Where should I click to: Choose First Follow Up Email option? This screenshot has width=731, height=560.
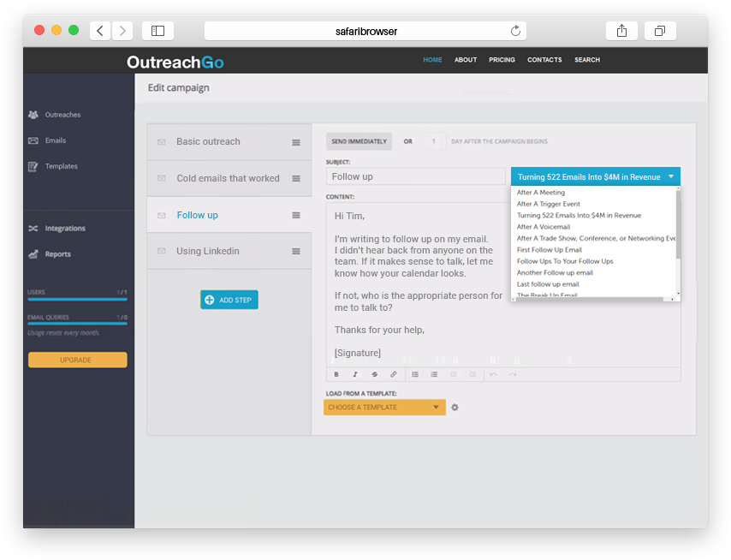point(550,250)
